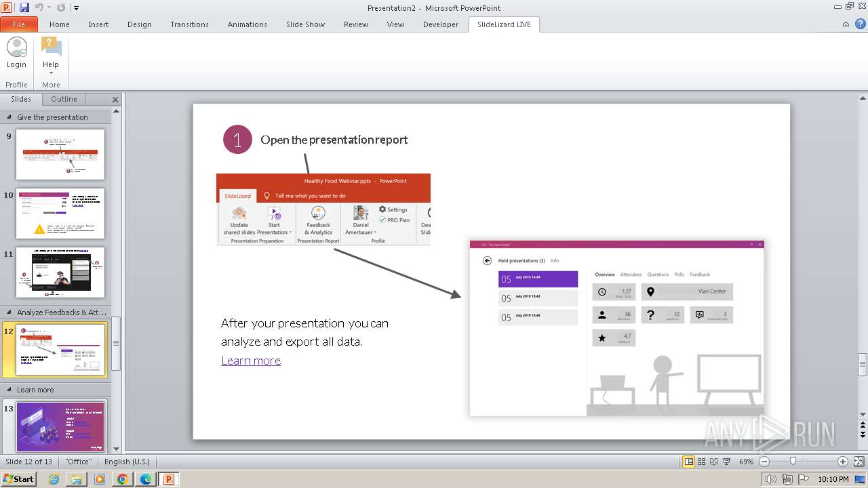
Task: Open the Design ribbon tab
Action: (140, 24)
